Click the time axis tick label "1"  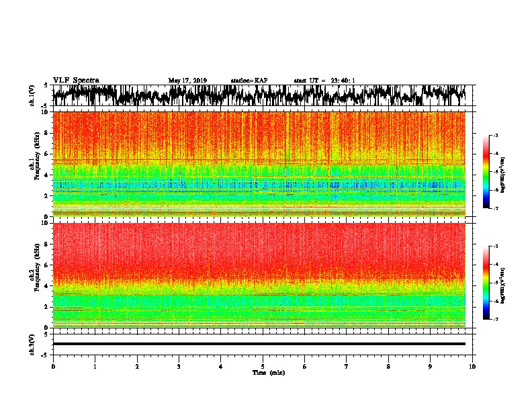[x=95, y=367]
